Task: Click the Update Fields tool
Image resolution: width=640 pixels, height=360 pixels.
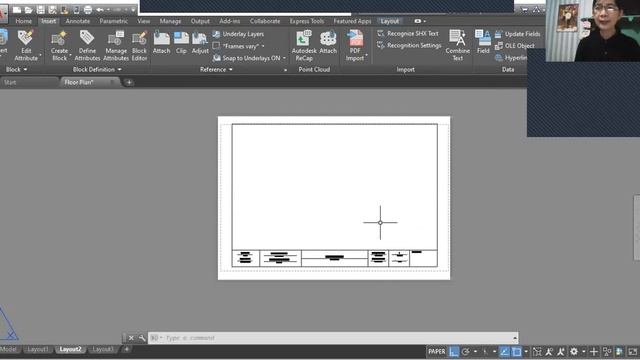Action: 518,34
